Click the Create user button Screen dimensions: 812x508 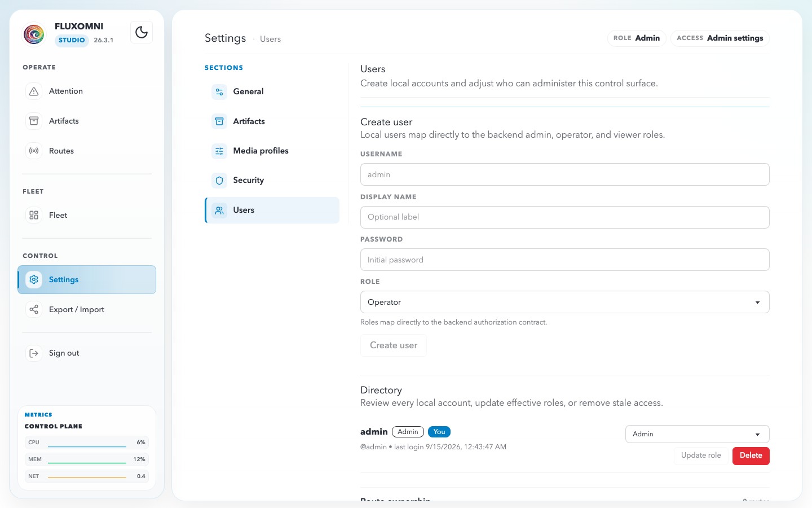click(x=394, y=345)
